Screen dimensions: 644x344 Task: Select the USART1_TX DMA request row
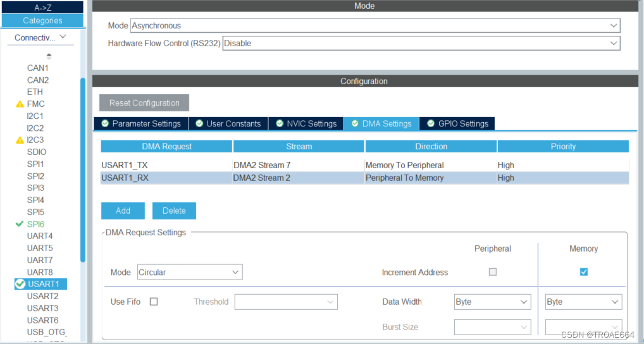click(365, 165)
